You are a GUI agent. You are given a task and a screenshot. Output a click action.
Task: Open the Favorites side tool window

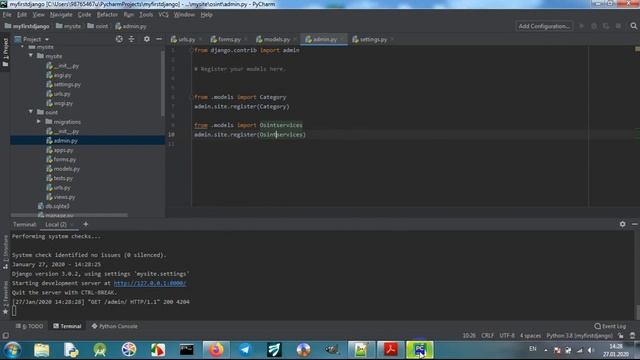tap(5, 298)
